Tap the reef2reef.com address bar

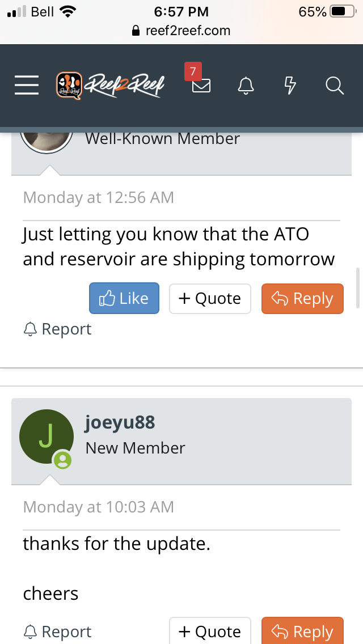pyautogui.click(x=181, y=31)
